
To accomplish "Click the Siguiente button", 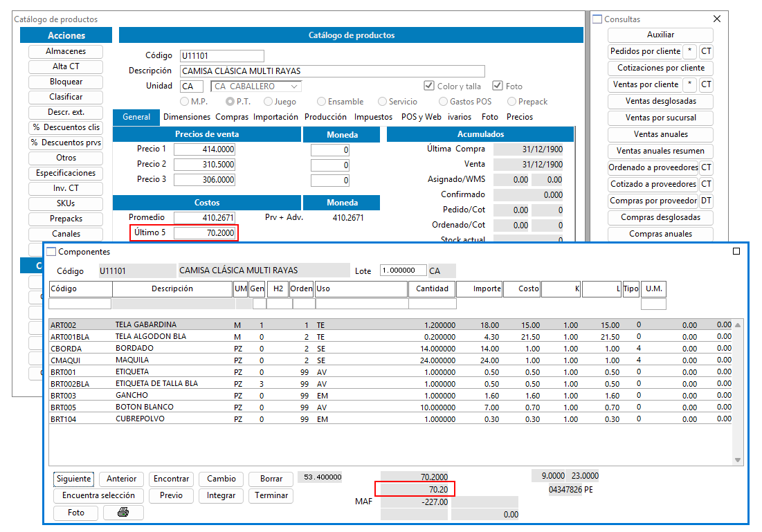I will [73, 479].
